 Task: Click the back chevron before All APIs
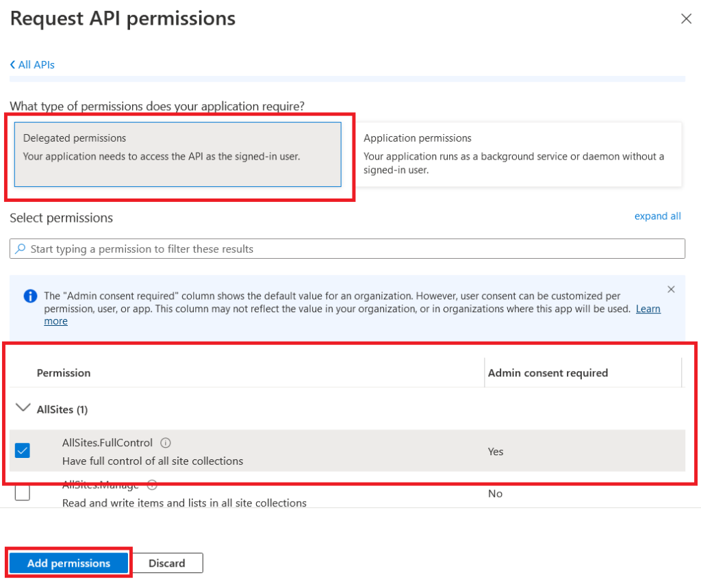(12, 64)
